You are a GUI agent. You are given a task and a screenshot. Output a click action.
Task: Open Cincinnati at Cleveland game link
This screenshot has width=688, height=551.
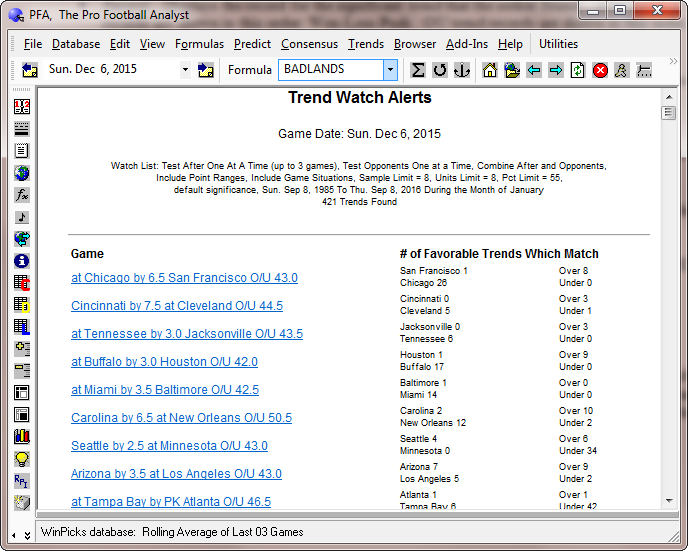coord(177,306)
